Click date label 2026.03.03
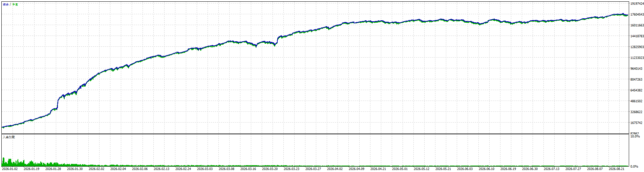This screenshot has height=172, width=644. (205, 169)
